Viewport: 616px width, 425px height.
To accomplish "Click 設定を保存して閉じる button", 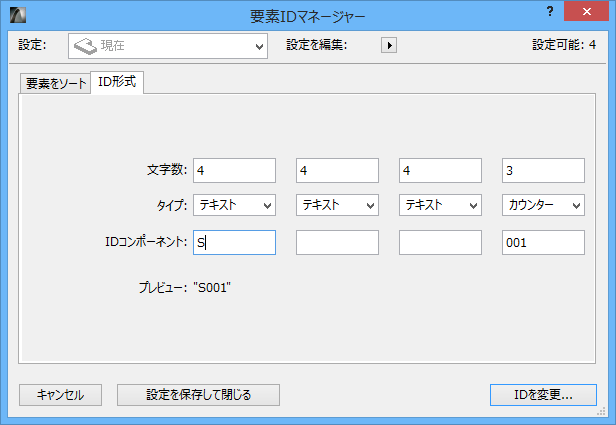I will 198,395.
